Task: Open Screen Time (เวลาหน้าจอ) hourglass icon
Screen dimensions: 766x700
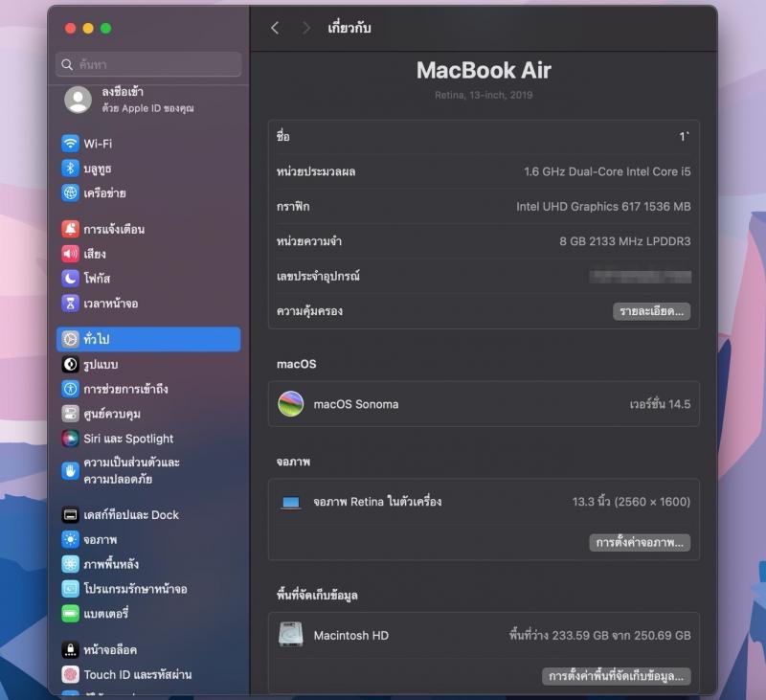Action: coord(70,303)
